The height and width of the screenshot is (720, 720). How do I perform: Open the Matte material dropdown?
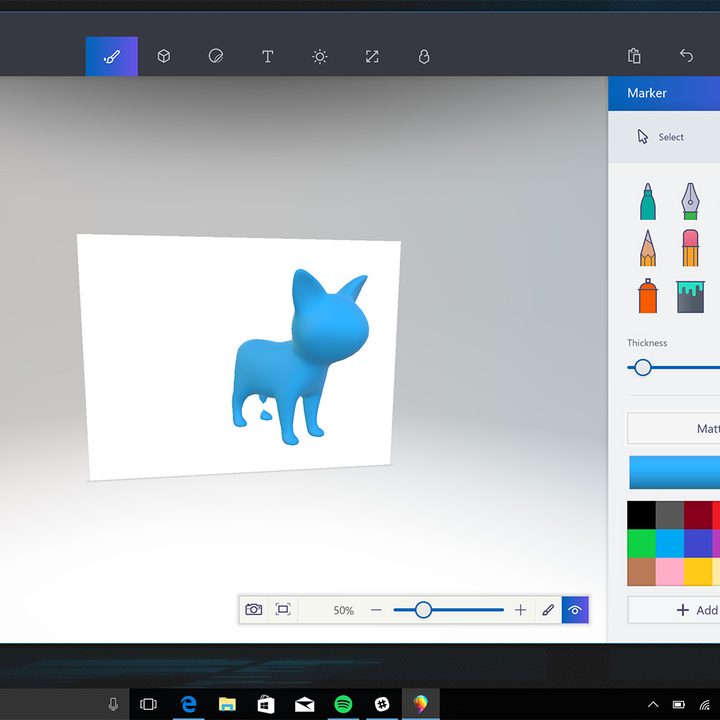(x=674, y=428)
